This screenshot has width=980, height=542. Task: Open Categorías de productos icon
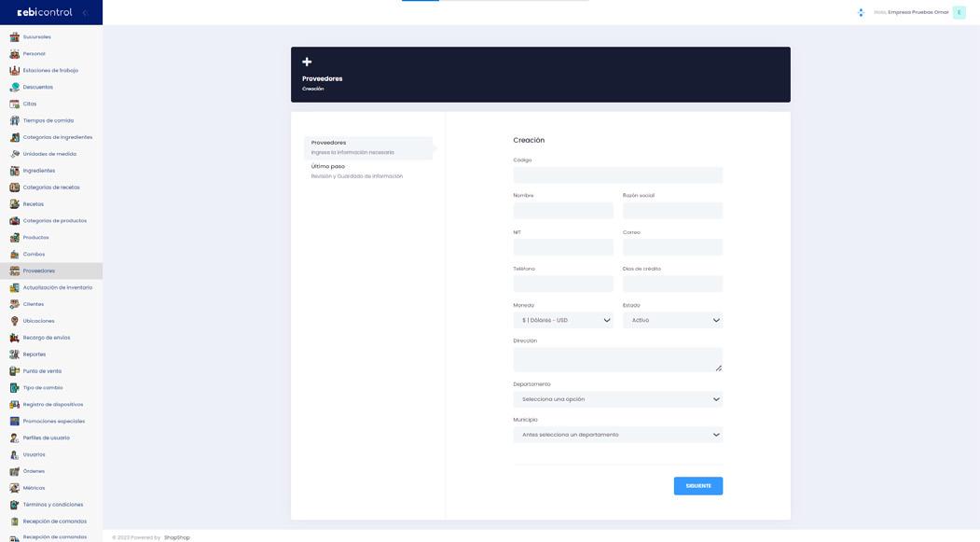(14, 221)
